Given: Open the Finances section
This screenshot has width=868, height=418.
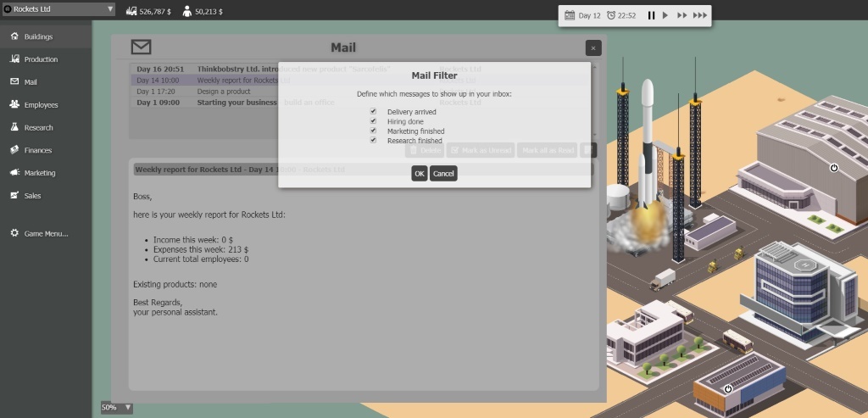Looking at the screenshot, I should click(46, 150).
